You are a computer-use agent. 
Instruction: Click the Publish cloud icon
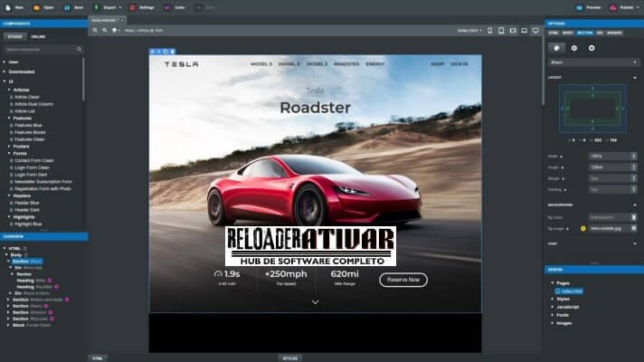(612, 7)
